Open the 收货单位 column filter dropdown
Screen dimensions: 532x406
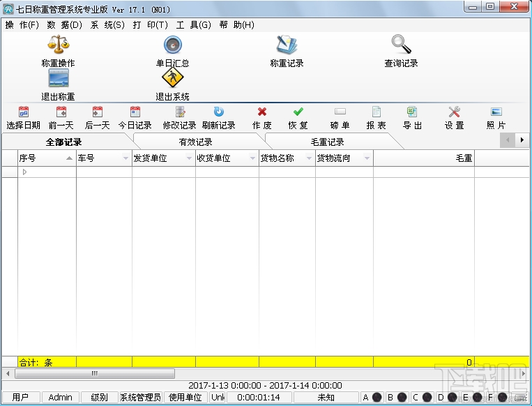252,158
